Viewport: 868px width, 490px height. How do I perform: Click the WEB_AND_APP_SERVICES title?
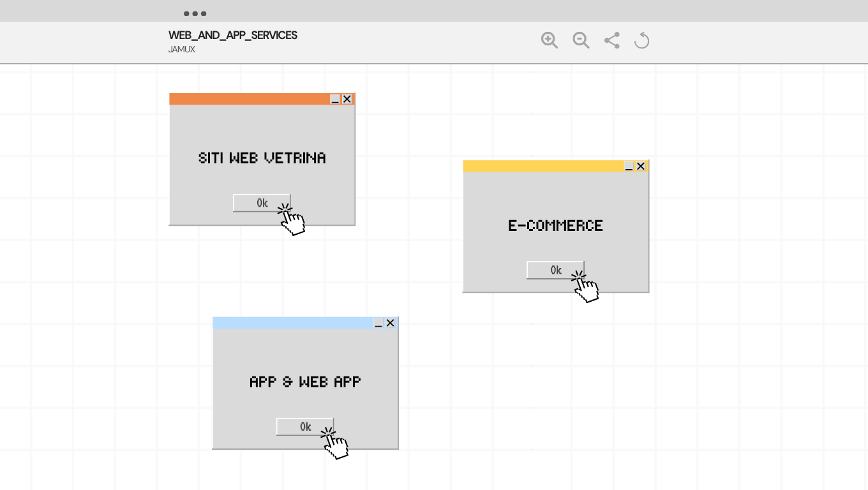click(x=233, y=35)
